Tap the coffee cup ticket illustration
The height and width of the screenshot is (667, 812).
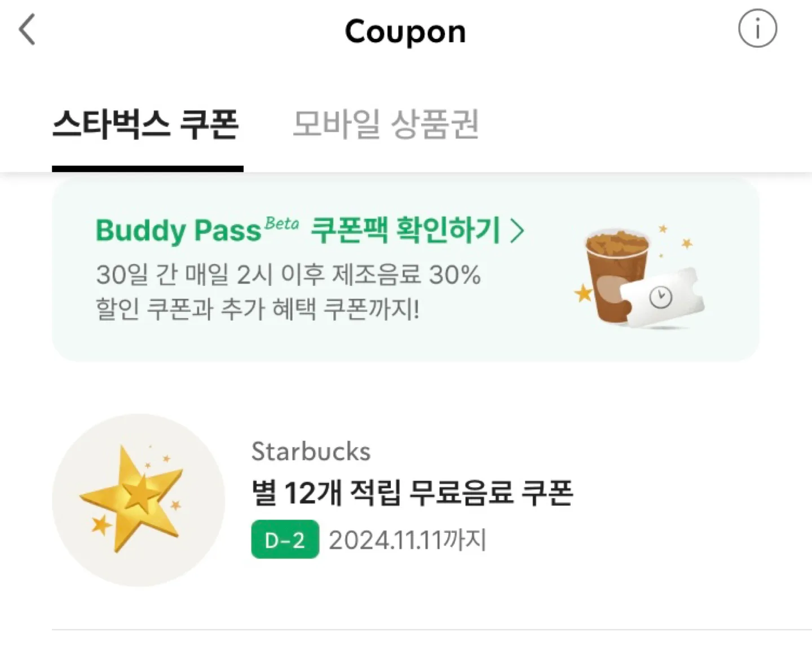click(640, 276)
